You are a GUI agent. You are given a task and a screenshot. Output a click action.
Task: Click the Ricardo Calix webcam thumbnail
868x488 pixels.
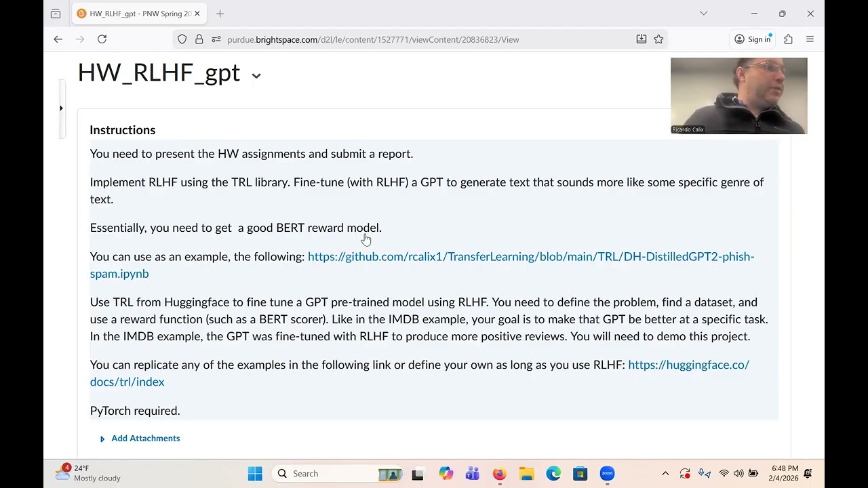click(x=739, y=96)
